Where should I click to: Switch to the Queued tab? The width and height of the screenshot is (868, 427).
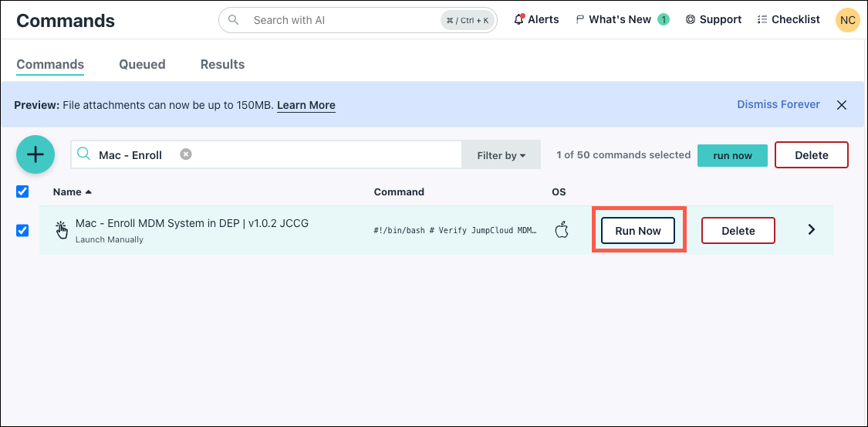click(142, 64)
